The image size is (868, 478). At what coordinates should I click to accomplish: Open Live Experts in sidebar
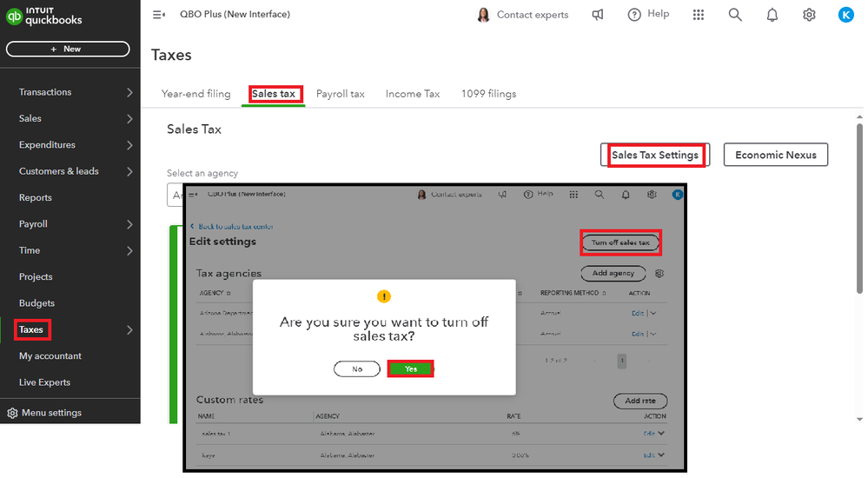point(45,382)
